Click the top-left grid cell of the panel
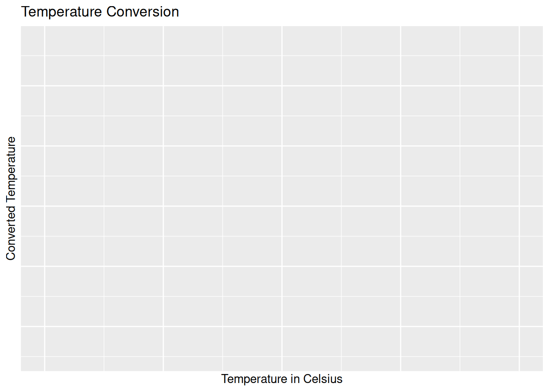Image resolution: width=549 pixels, height=392 pixels. click(x=33, y=41)
